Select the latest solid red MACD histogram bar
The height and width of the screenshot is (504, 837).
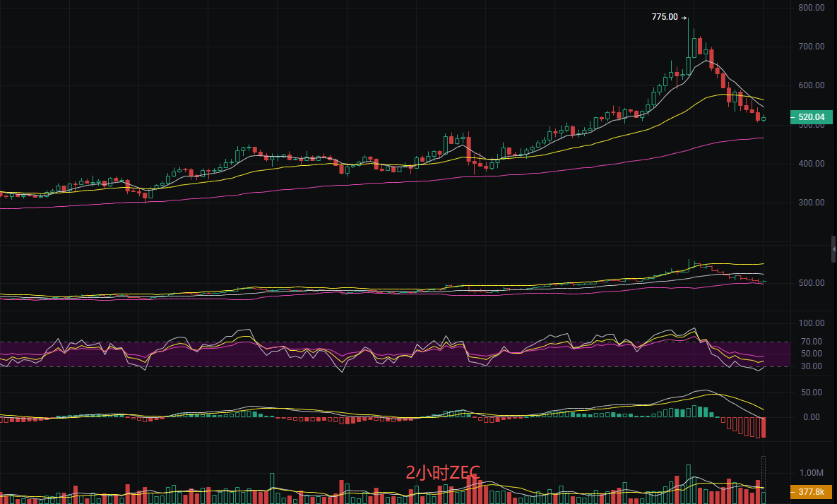(763, 427)
